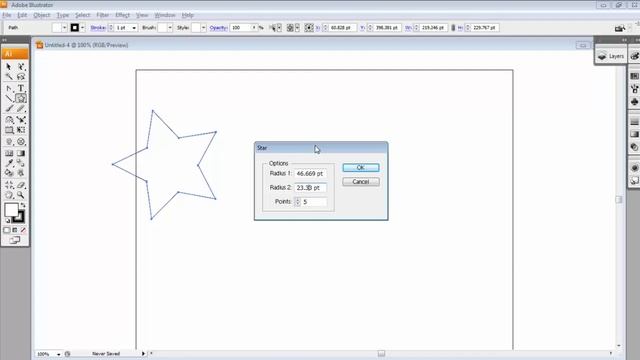This screenshot has height=360, width=640.
Task: Select the Zoom magnifier tool
Action: pyautogui.click(x=21, y=195)
